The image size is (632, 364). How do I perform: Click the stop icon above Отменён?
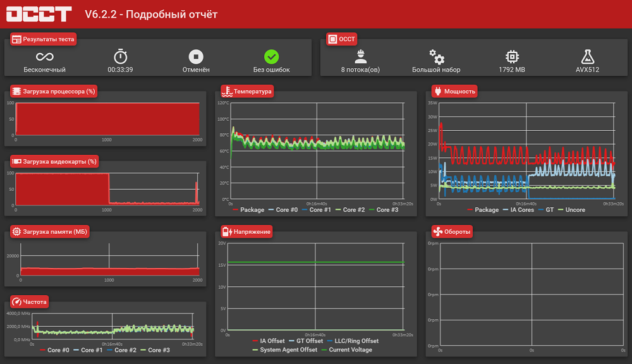[196, 57]
